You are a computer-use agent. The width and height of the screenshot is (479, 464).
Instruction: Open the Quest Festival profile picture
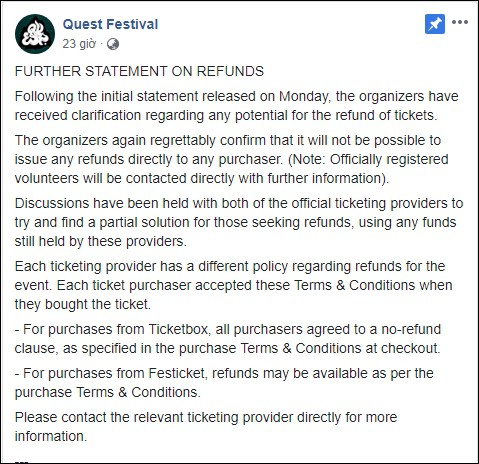click(35, 34)
